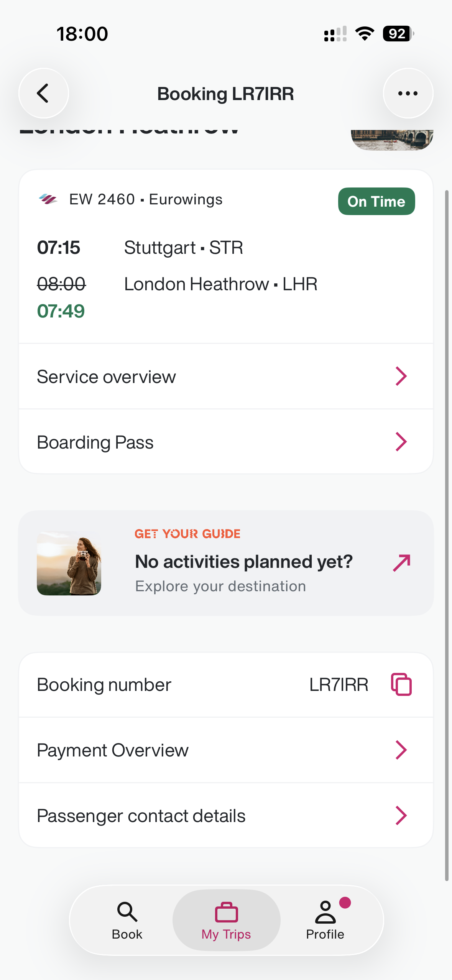Tap No activities planned yet banner
Image resolution: width=452 pixels, height=980 pixels.
click(243, 562)
